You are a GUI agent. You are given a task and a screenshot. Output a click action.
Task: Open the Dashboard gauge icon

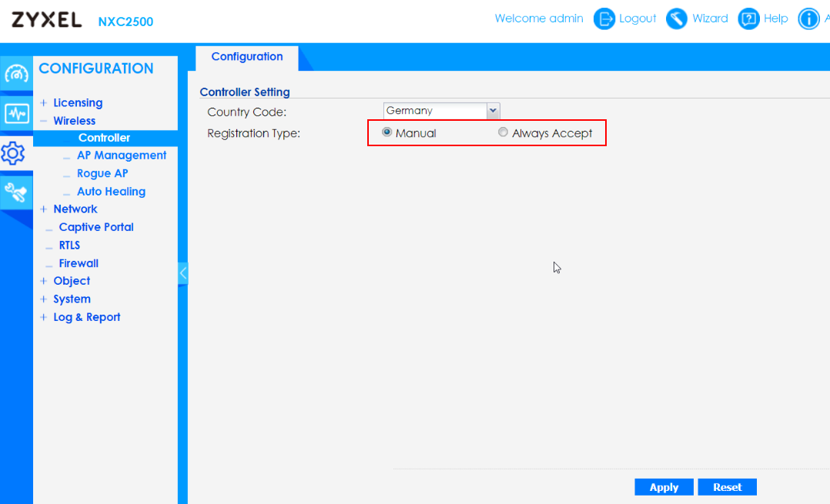[x=16, y=73]
